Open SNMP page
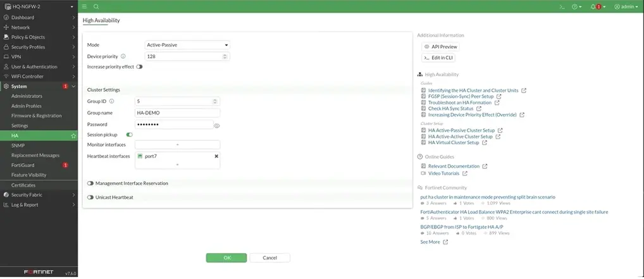644x279 pixels. [17, 146]
